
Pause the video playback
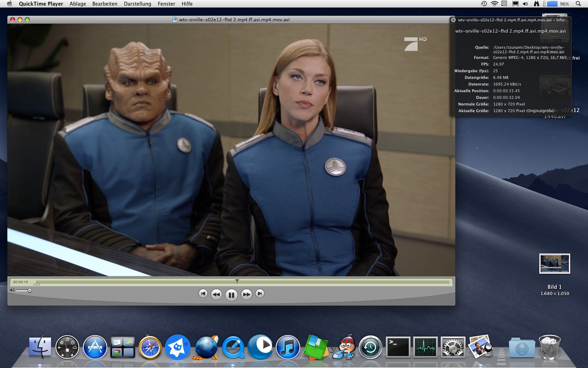[231, 295]
